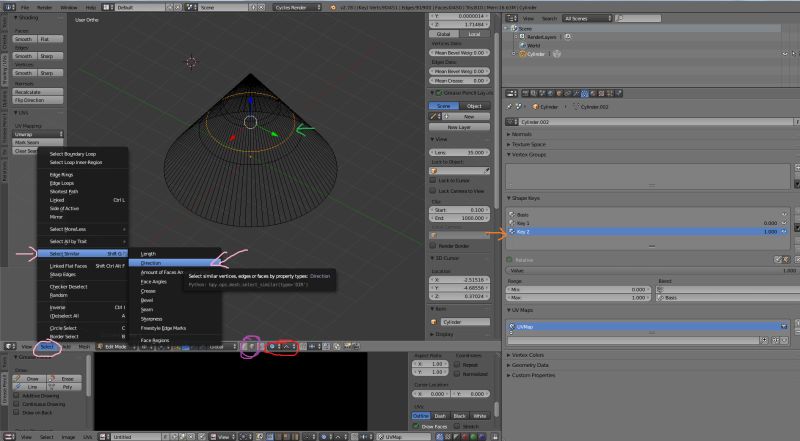
Task: Click the properties editor type icon
Action: click(512, 93)
